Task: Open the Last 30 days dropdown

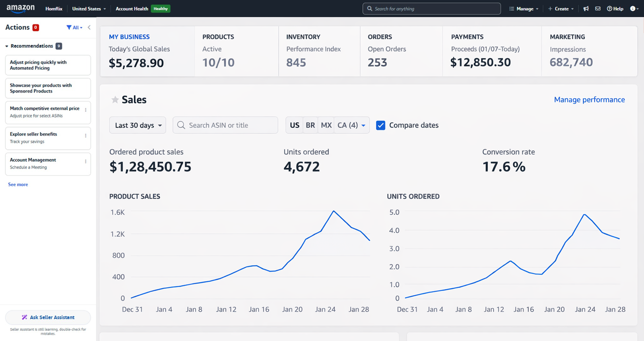Action: 138,125
